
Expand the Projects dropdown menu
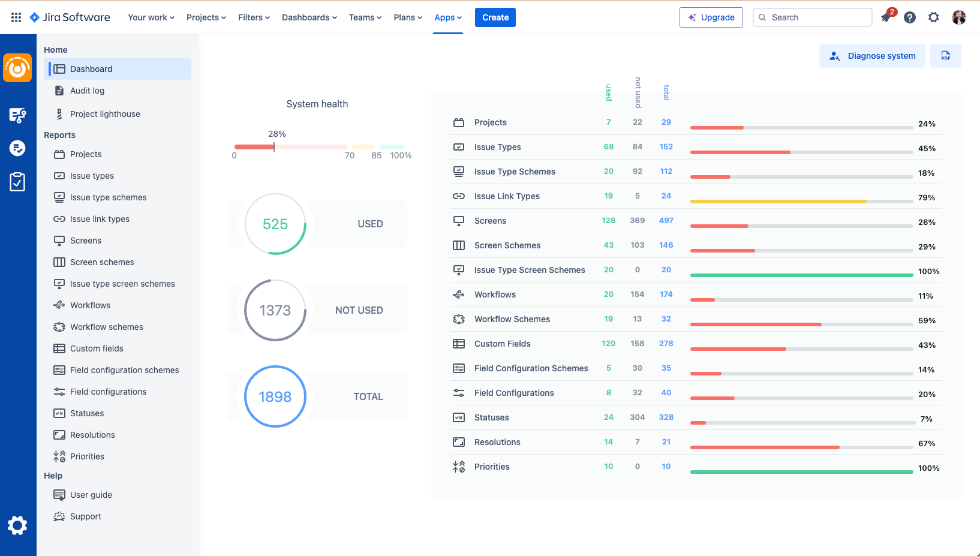pyautogui.click(x=206, y=17)
